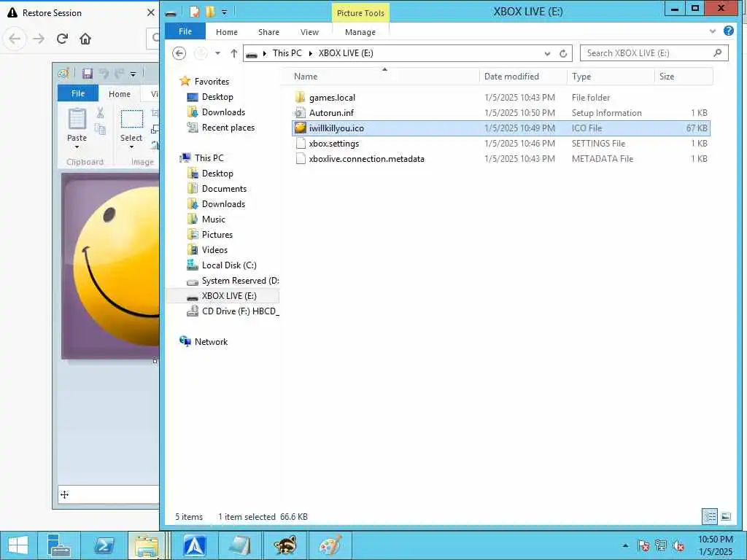Open Server Manager from the taskbar
This screenshot has height=560, width=747.
pyautogui.click(x=59, y=545)
